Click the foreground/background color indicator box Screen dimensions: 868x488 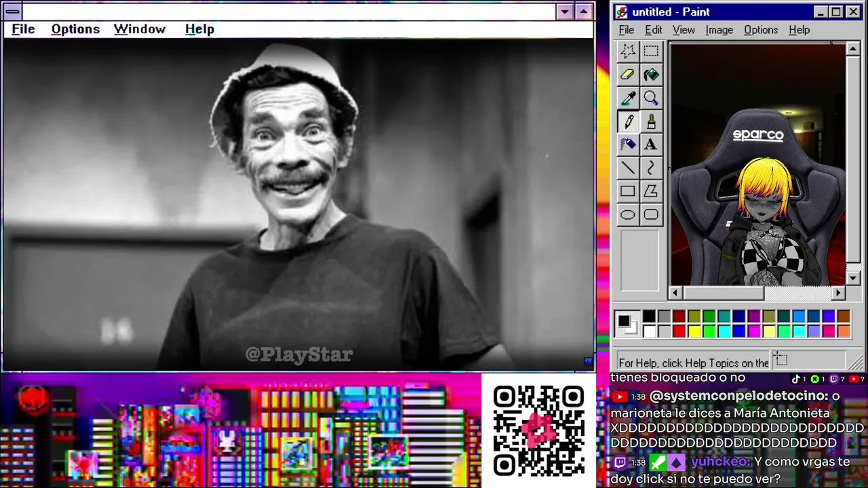[x=627, y=324]
